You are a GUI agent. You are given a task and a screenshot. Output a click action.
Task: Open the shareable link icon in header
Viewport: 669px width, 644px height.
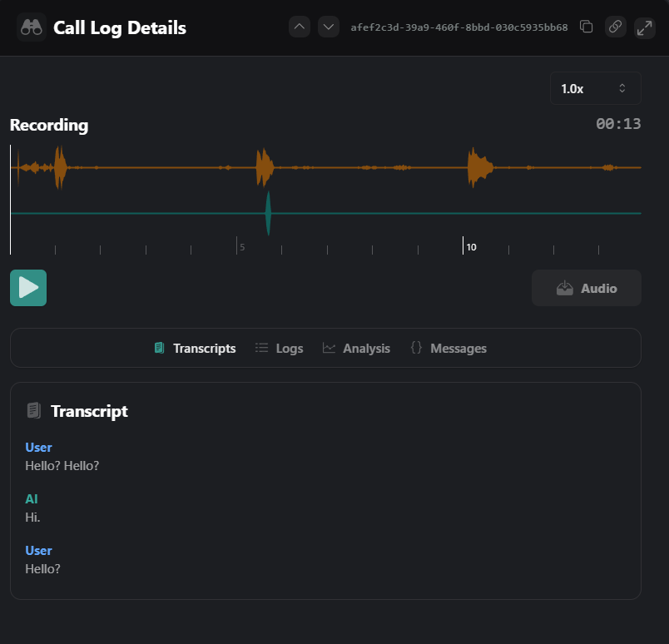click(x=616, y=27)
